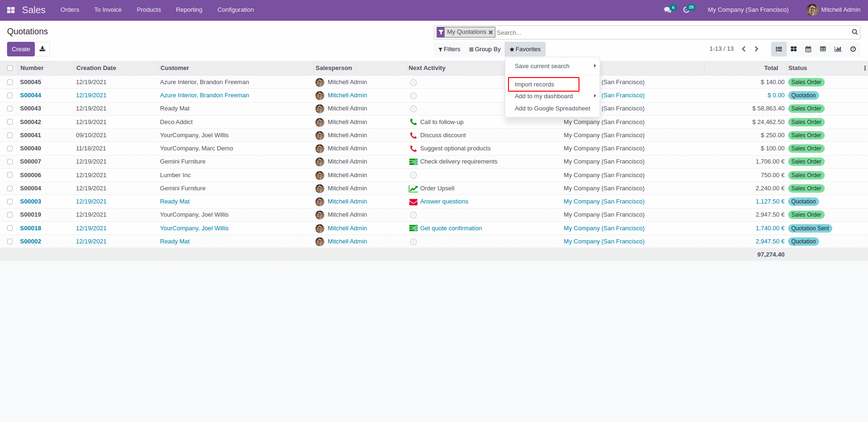
Task: Open the conversations message icon
Action: pyautogui.click(x=667, y=10)
